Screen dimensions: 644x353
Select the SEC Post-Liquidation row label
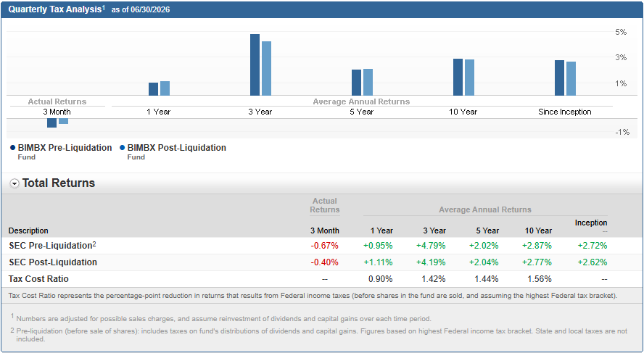coord(52,262)
